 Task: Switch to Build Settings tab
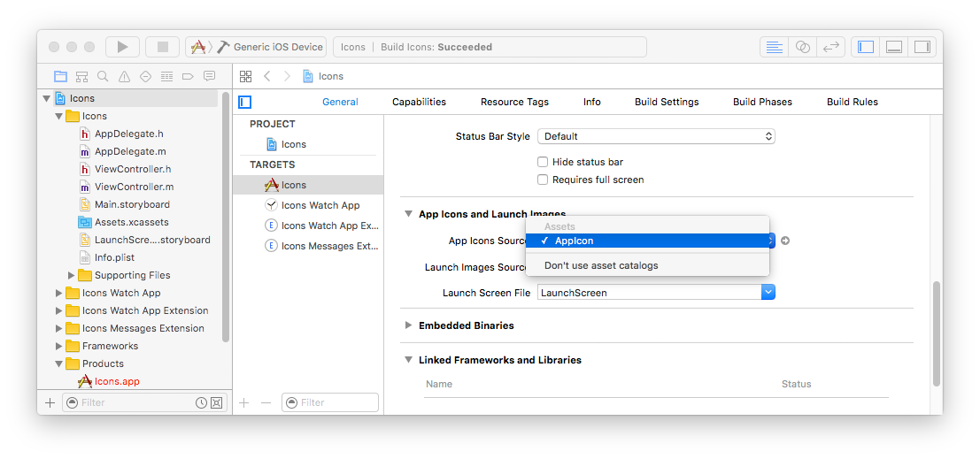(667, 102)
